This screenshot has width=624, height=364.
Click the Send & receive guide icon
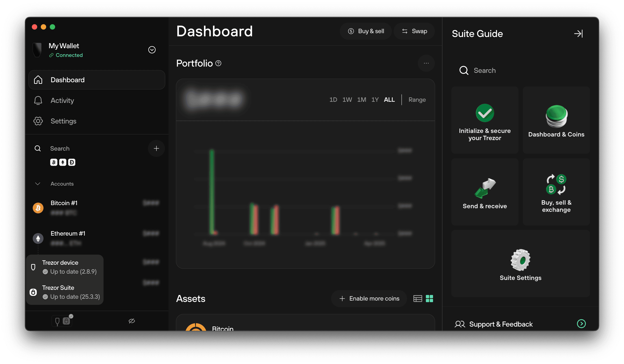coord(485,189)
